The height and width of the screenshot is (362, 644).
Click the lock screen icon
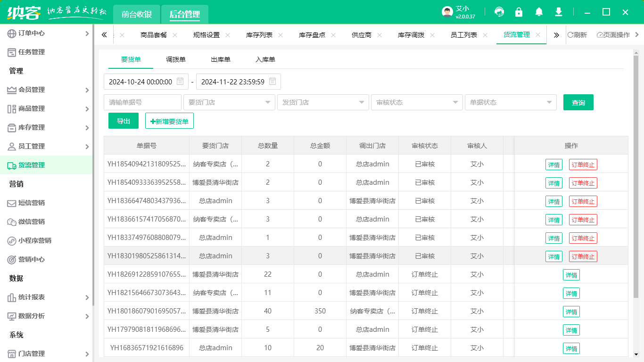519,12
